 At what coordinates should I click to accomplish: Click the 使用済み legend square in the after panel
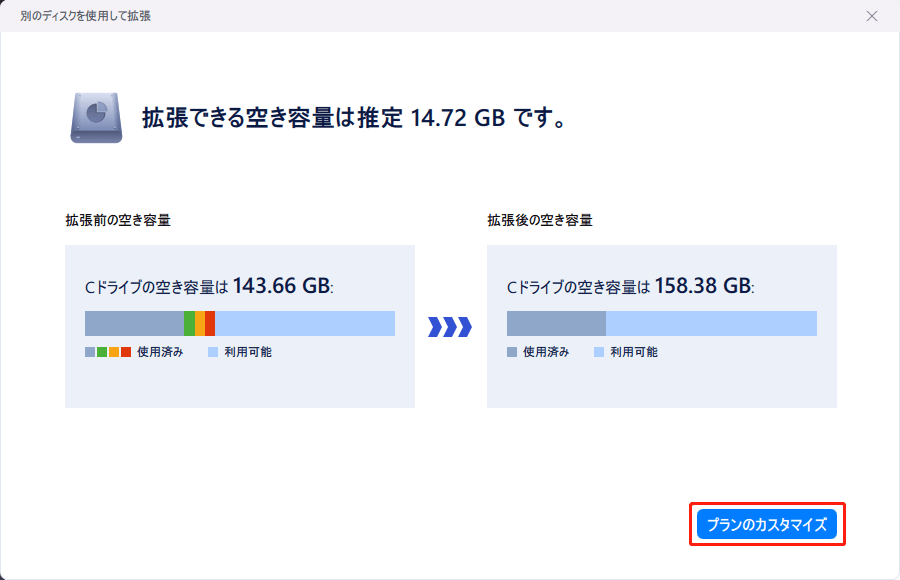[512, 352]
